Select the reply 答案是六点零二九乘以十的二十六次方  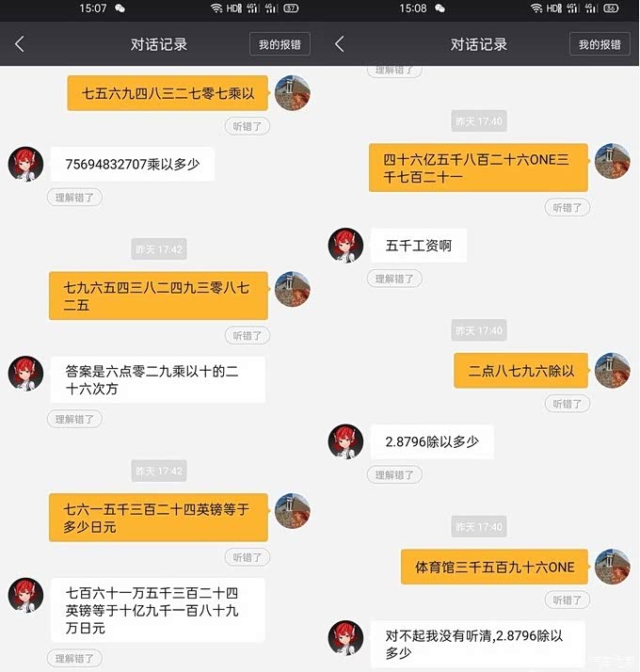point(158,379)
